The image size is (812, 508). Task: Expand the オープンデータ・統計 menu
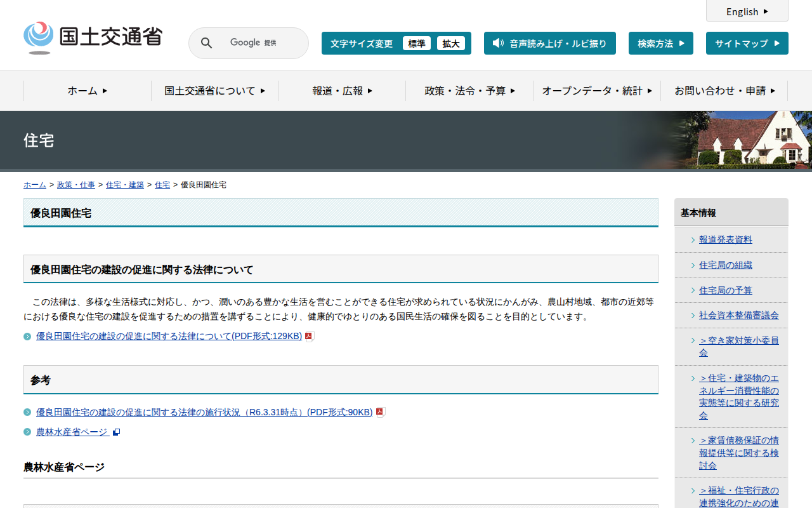(x=597, y=91)
